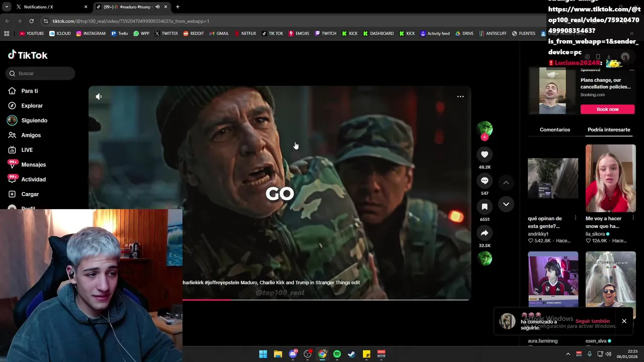
Task: Go to the next video arrow
Action: tap(506, 204)
